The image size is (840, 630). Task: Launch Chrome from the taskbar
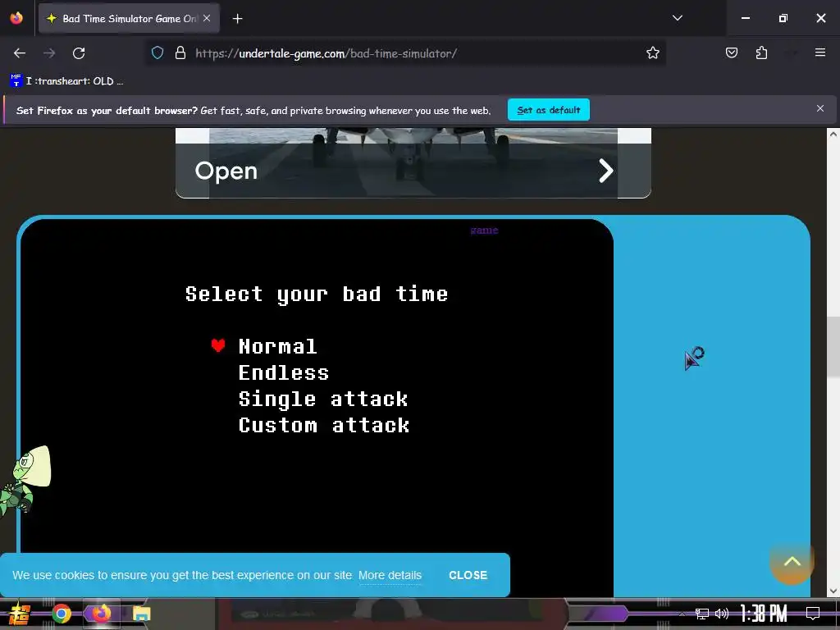coord(62,614)
